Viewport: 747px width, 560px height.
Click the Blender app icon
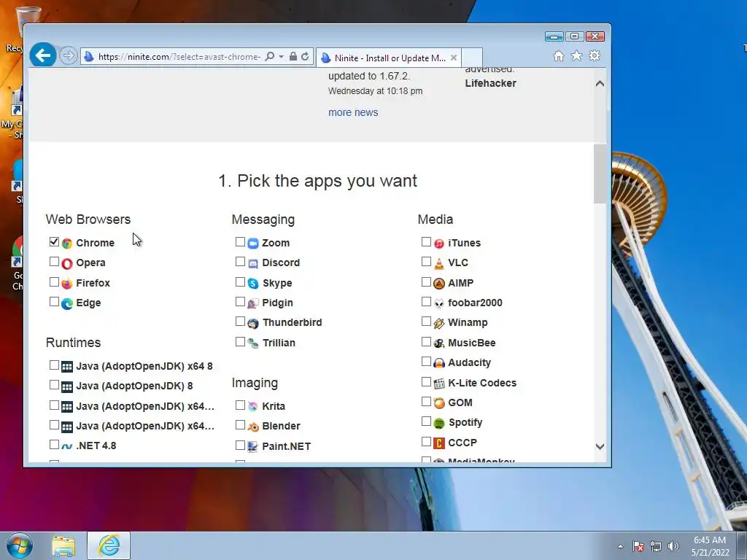(253, 426)
